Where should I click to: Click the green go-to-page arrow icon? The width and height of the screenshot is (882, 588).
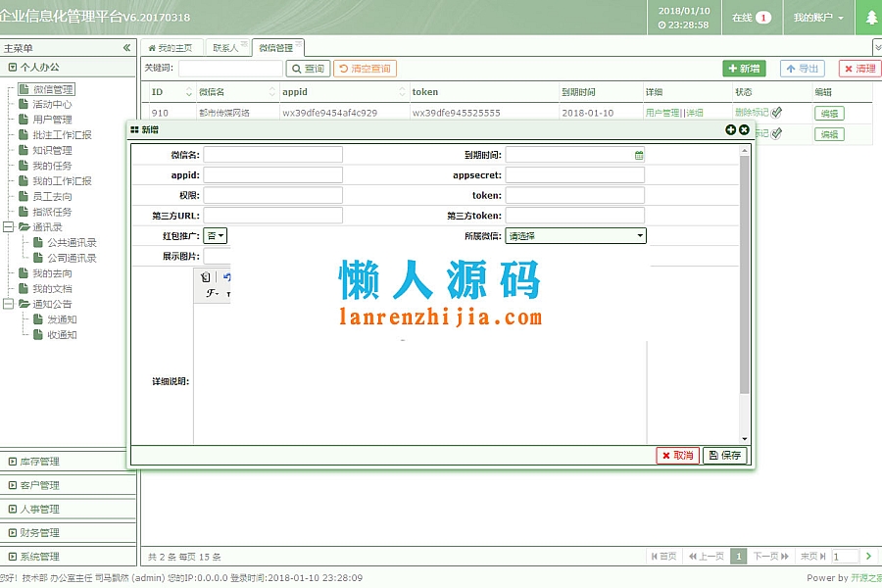(x=868, y=556)
